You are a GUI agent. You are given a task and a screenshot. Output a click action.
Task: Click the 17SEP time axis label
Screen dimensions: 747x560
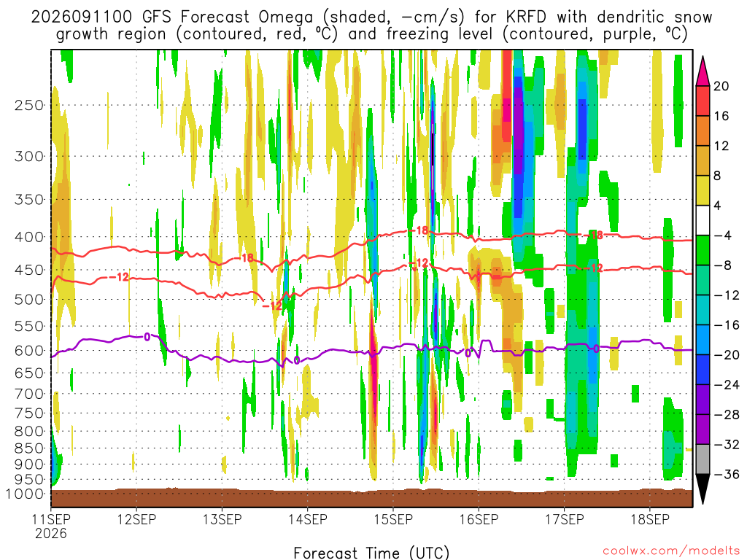(x=565, y=519)
